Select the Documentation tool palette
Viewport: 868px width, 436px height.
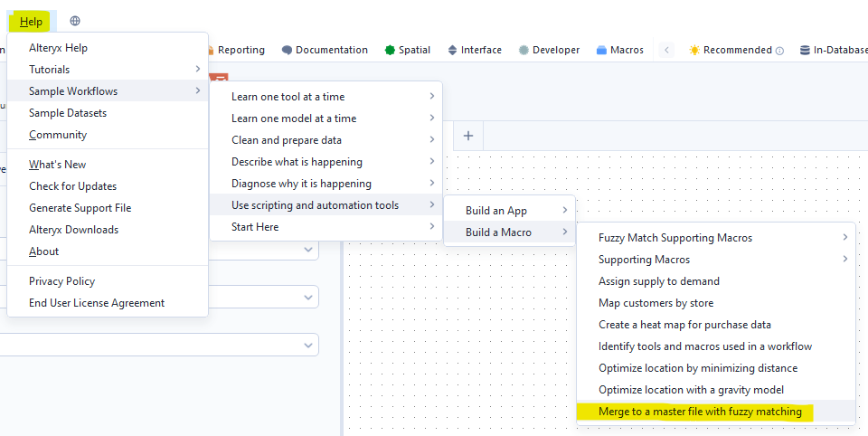coord(325,51)
